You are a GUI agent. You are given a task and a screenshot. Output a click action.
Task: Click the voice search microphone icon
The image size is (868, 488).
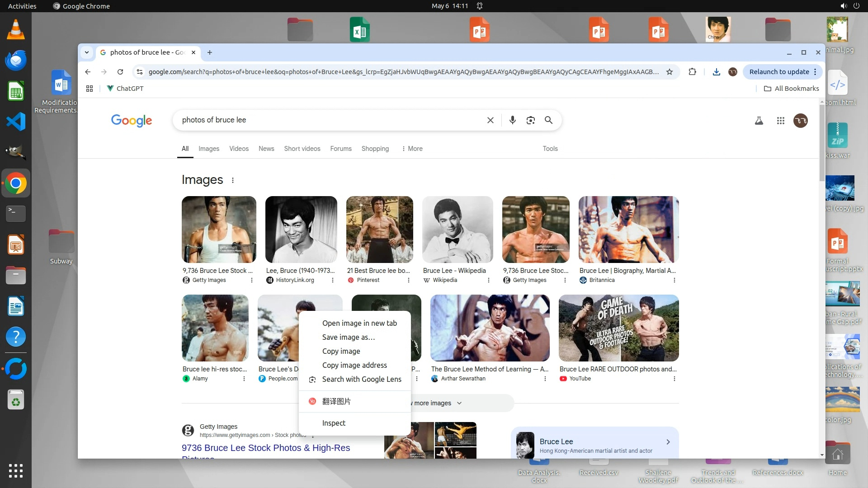click(x=512, y=120)
